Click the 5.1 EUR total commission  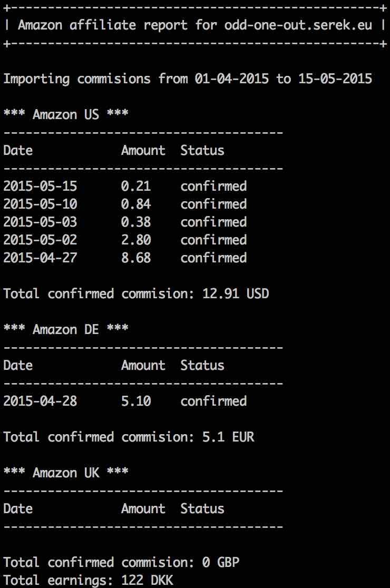(228, 437)
